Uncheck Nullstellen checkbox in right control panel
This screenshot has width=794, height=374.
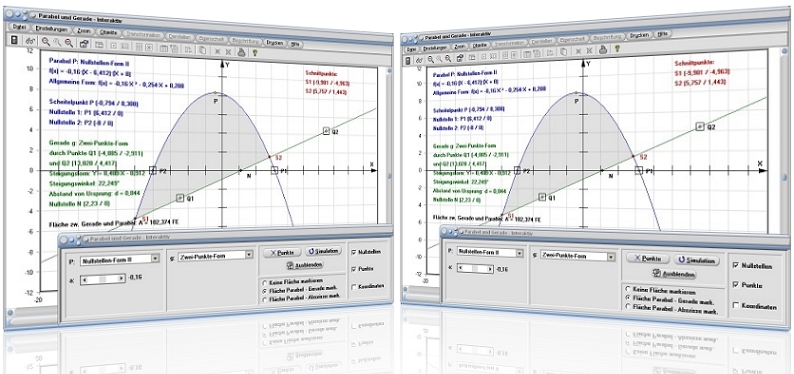(x=735, y=265)
